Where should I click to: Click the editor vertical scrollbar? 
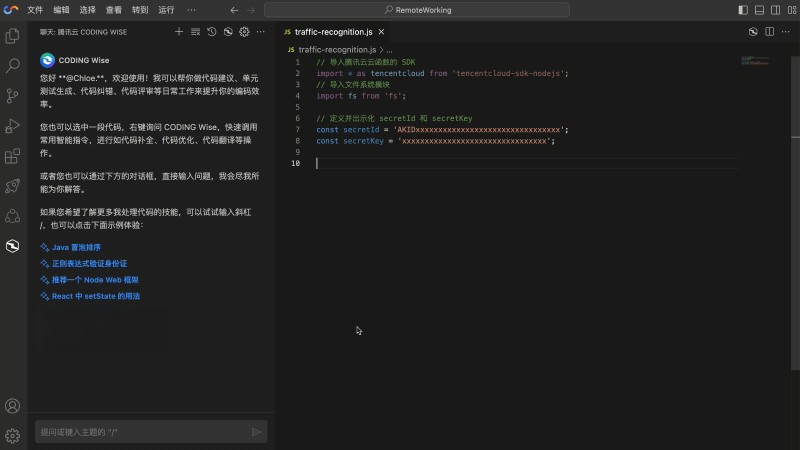[795, 212]
